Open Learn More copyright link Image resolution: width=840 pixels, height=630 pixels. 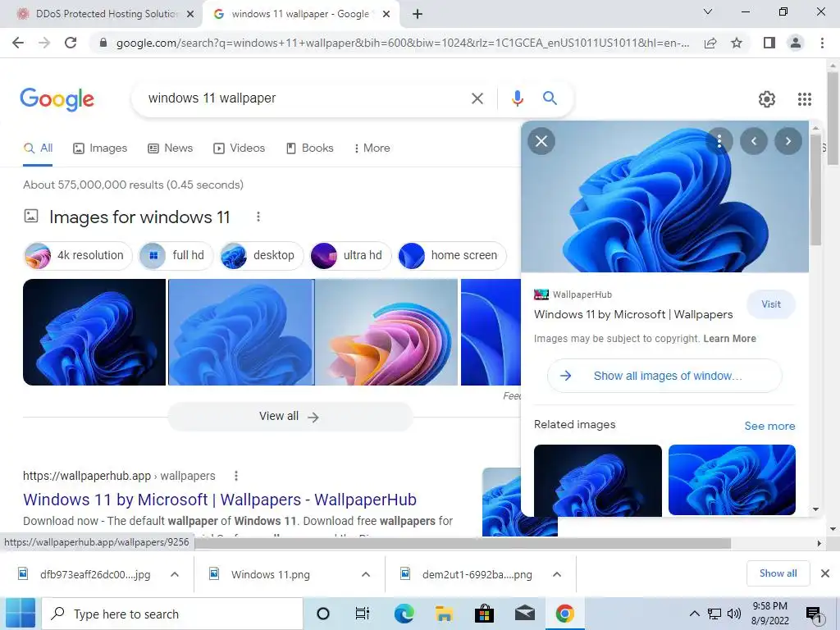tap(729, 339)
